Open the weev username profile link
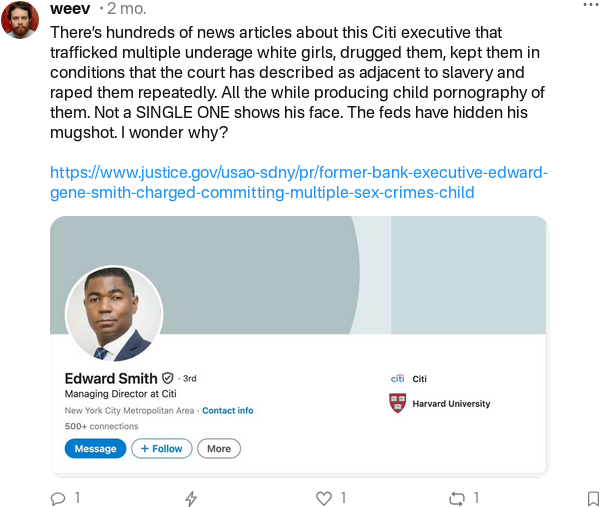 [70, 8]
